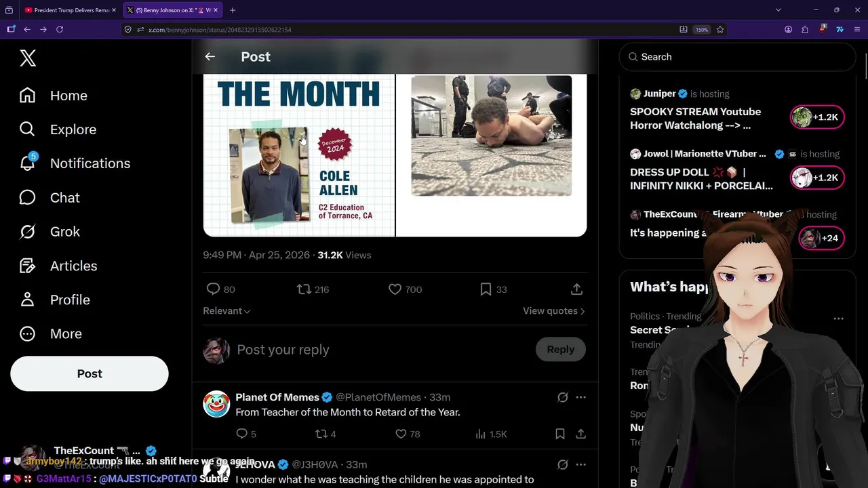Bookmark this page with the star
The image size is (868, 488).
click(720, 30)
